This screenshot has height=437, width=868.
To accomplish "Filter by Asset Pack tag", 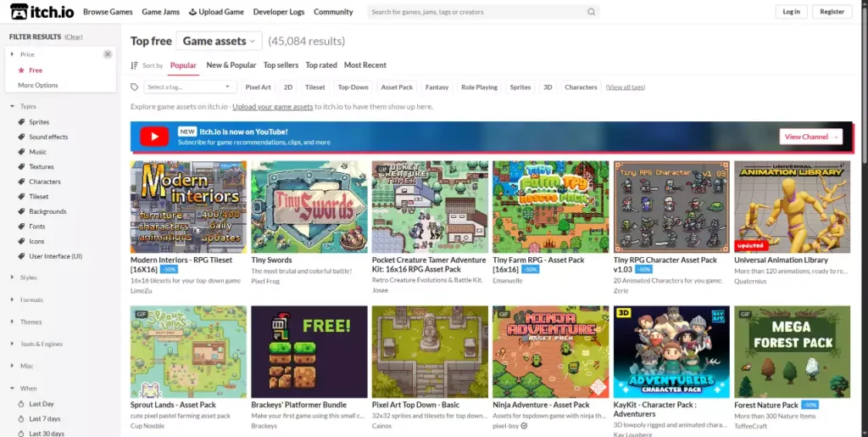I will tap(397, 87).
